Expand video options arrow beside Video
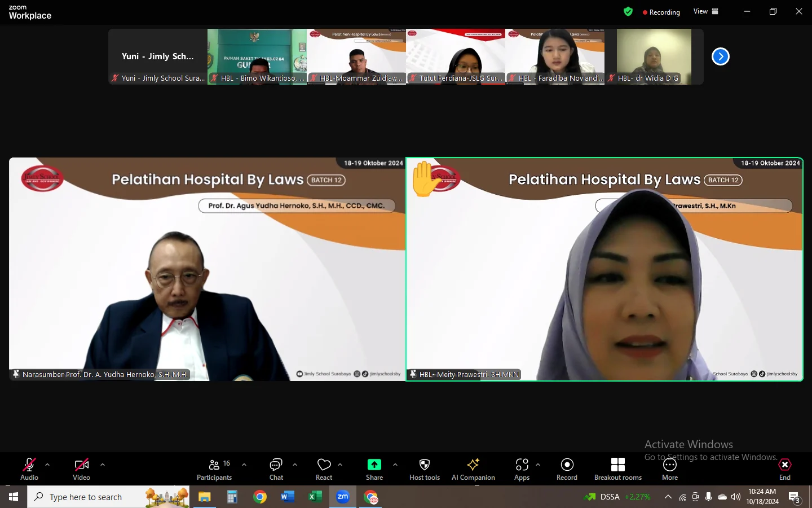 tap(103, 465)
